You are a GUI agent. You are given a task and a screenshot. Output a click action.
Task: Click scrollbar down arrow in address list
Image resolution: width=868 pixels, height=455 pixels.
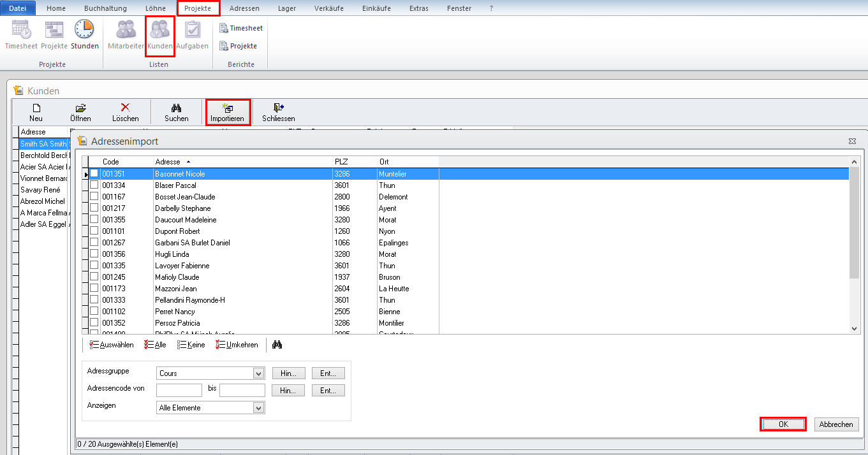click(x=855, y=329)
